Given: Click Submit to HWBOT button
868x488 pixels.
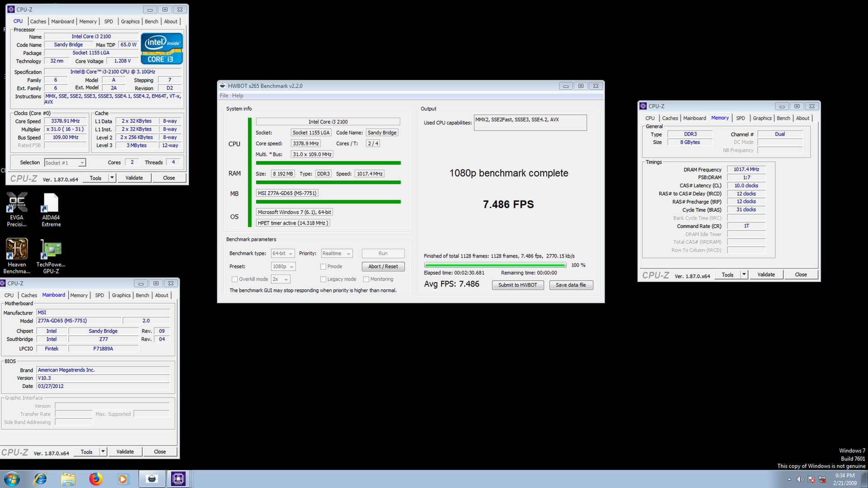Looking at the screenshot, I should tap(518, 285).
